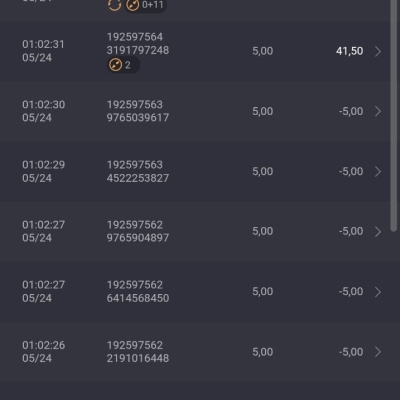Expand the 01:02:30 bet row chevron
This screenshot has height=400, width=400.
coord(378,111)
